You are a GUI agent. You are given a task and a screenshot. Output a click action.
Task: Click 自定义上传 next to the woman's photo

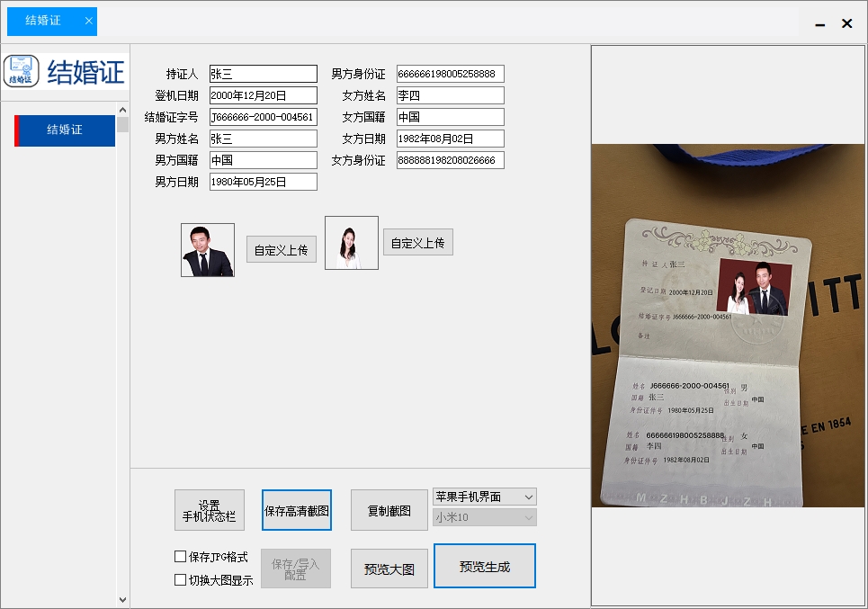point(417,241)
